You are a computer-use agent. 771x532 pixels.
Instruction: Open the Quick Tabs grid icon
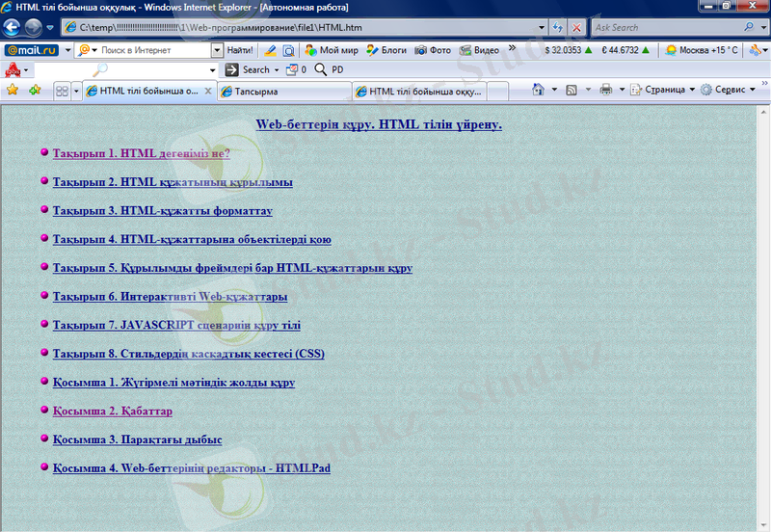62,91
